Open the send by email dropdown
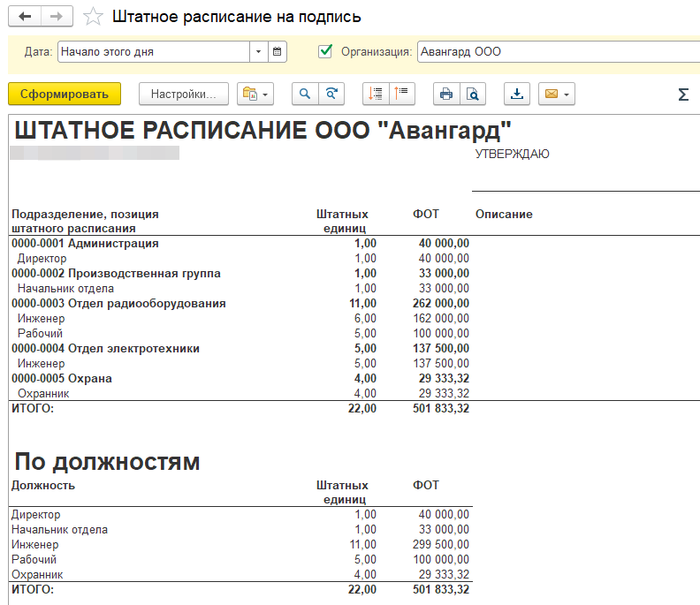 557,95
